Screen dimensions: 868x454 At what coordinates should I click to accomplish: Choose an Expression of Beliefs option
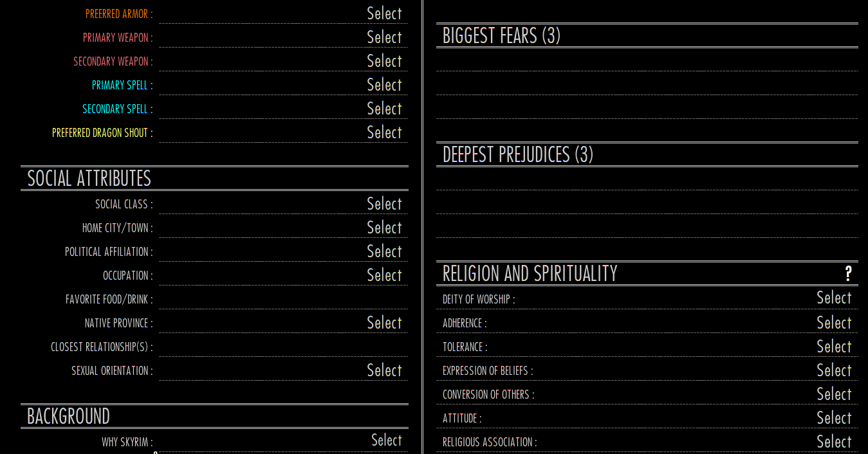(834, 370)
